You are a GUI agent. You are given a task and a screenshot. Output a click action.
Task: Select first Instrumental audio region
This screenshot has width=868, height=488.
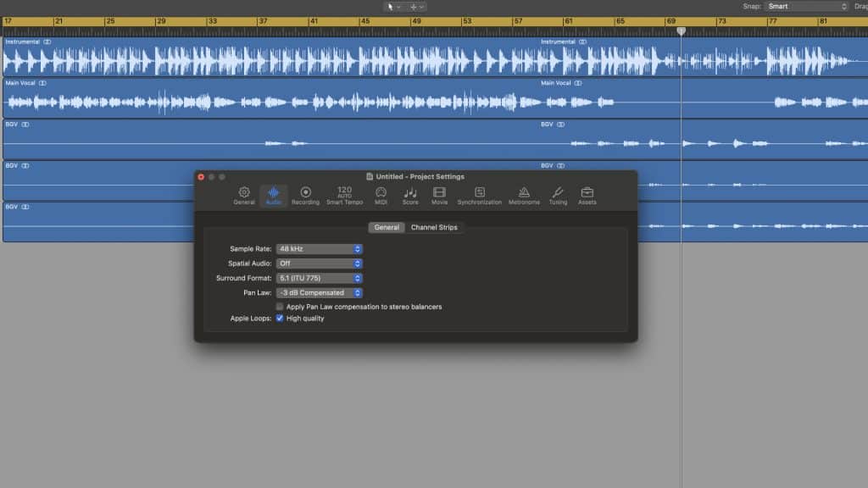pyautogui.click(x=270, y=57)
